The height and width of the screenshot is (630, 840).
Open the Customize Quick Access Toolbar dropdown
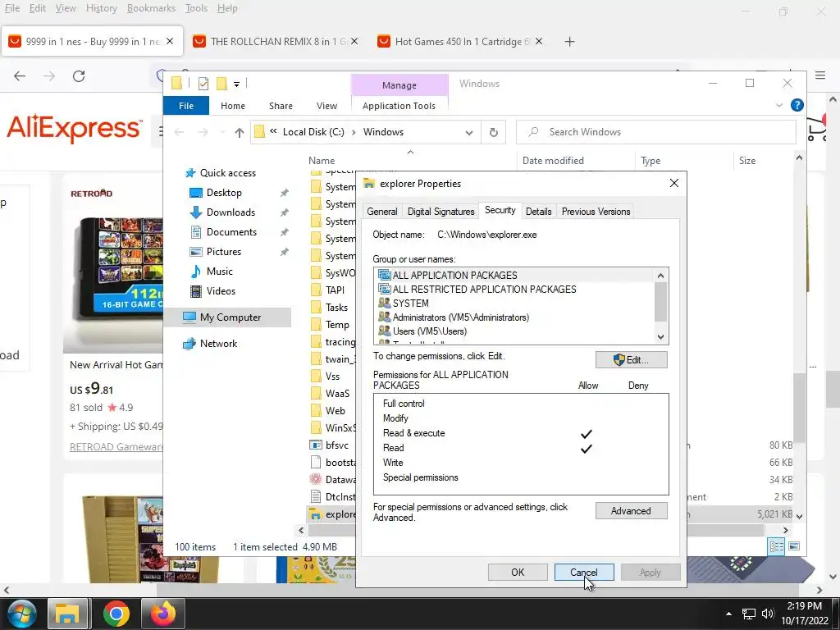pos(236,84)
